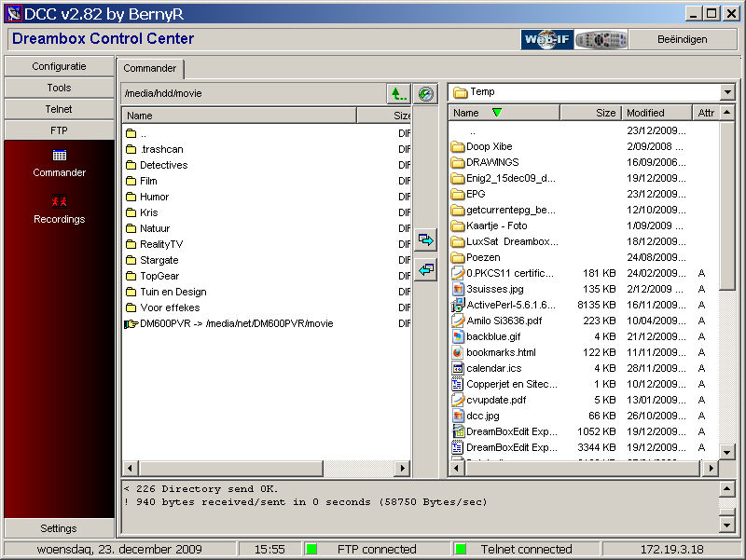Click up arrow of local file list scrollbar

click(727, 113)
